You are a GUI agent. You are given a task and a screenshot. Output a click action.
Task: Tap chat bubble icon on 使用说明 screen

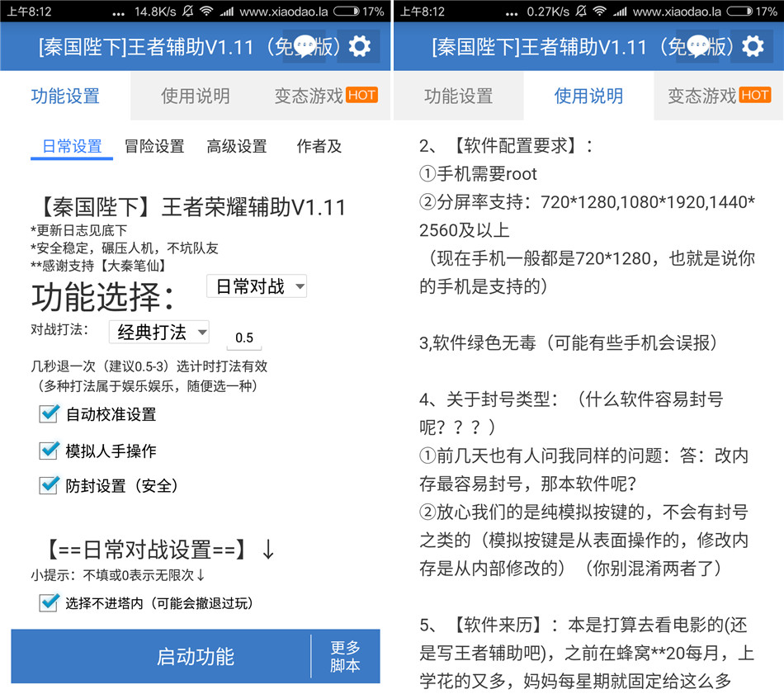pos(697,46)
